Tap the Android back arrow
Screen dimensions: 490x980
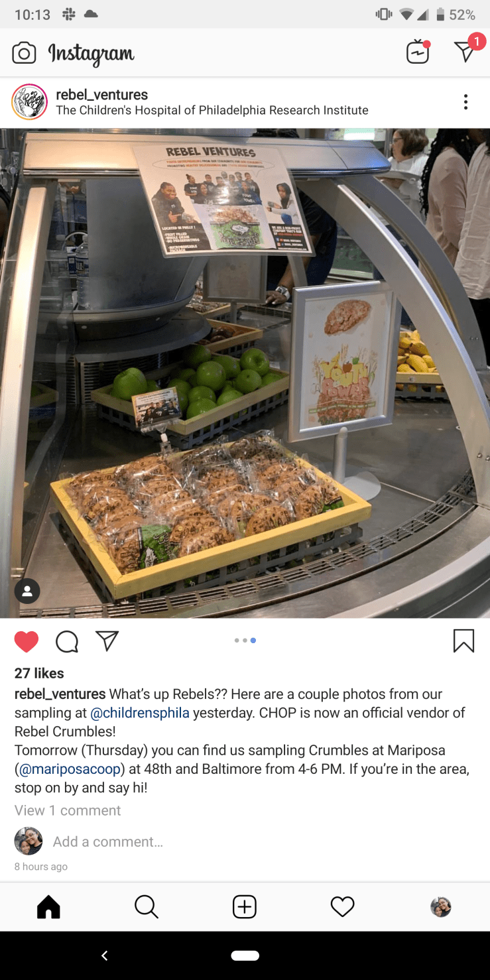click(x=104, y=955)
